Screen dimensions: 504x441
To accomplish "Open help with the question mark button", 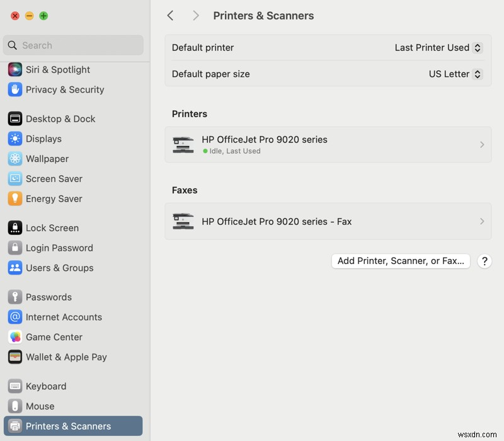I will tap(484, 261).
